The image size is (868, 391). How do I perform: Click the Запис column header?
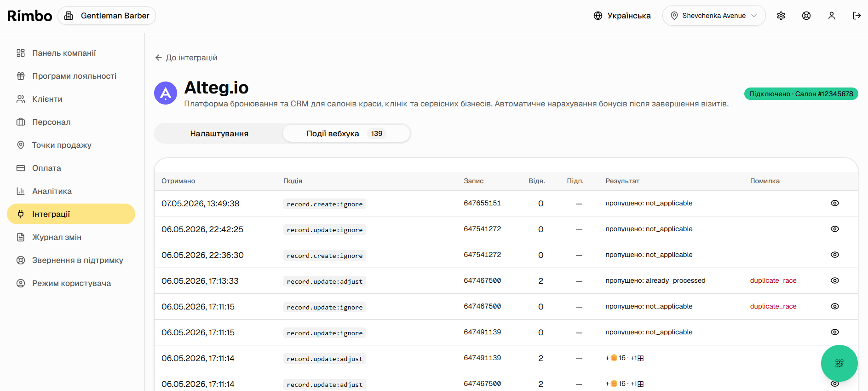coord(474,181)
